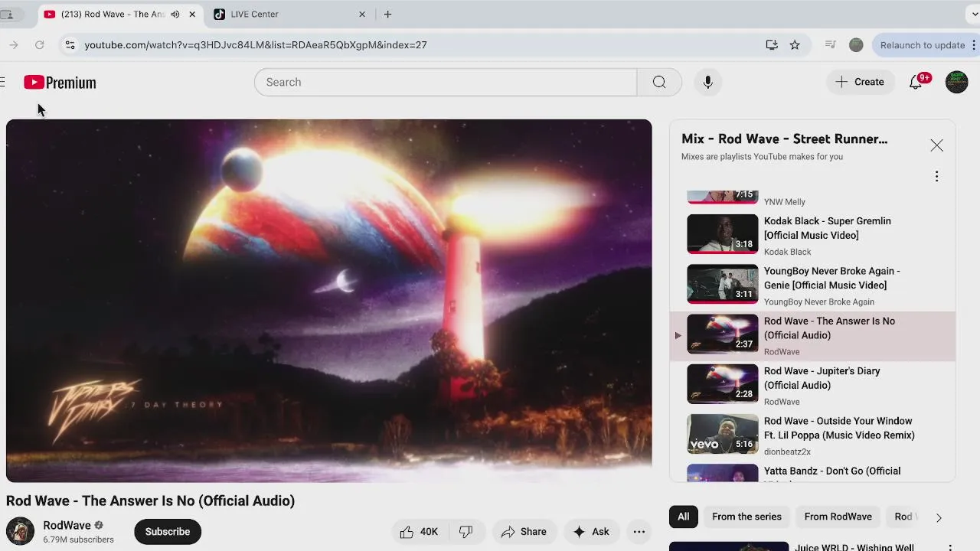This screenshot has width=980, height=551.
Task: Open the account avatar menu
Action: tap(956, 82)
